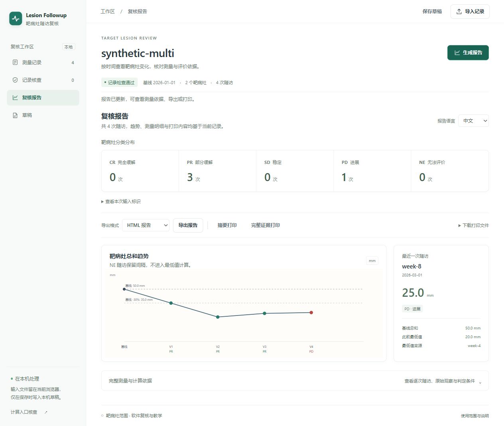Click the V2 data point on trend chart
504x426 pixels.
[x=218, y=317]
